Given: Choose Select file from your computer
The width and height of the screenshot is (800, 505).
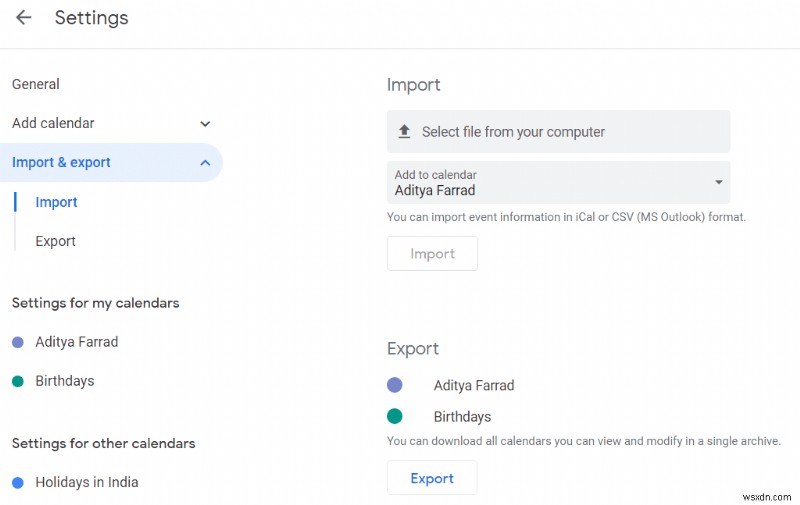Looking at the screenshot, I should click(x=558, y=132).
